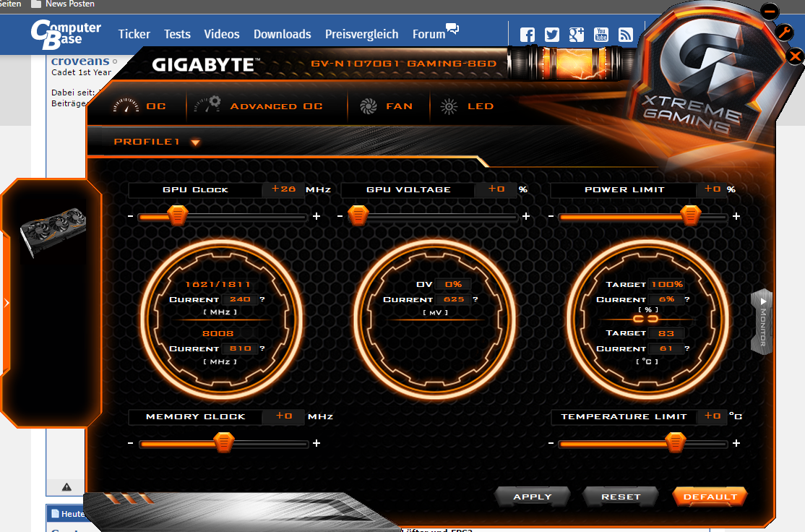805x532 pixels.
Task: Click the warning triangle report icon
Action: click(66, 486)
